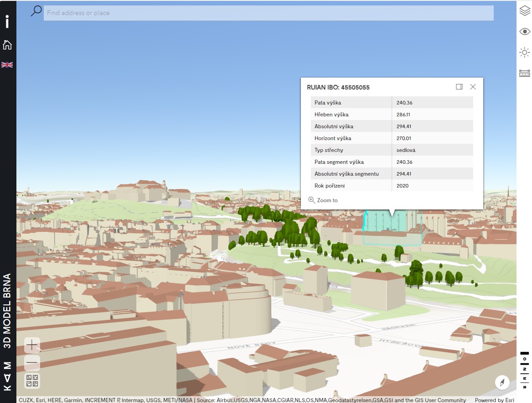
Task: Click the Powered by Esri link
Action: click(x=494, y=400)
